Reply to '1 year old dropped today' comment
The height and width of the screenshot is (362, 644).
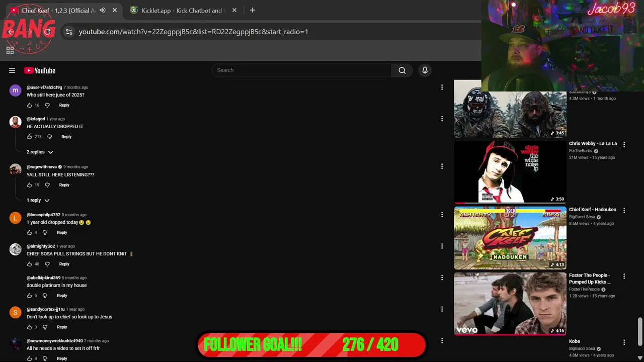(x=62, y=233)
